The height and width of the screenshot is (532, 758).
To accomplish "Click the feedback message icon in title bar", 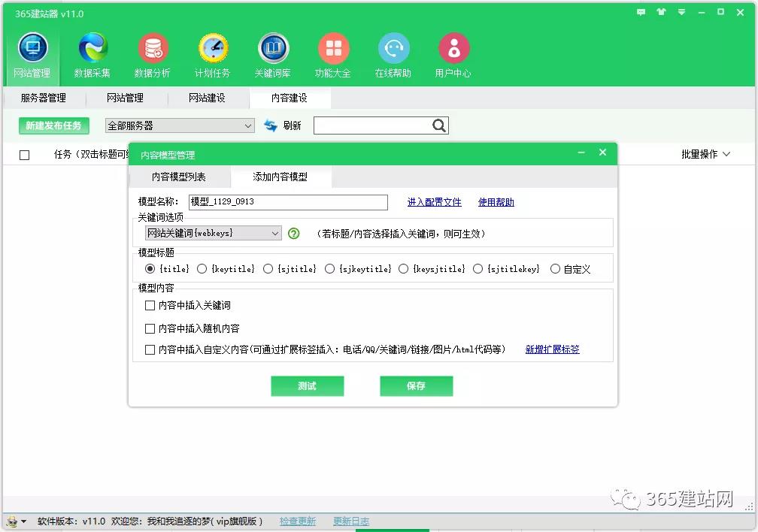I will point(641,12).
